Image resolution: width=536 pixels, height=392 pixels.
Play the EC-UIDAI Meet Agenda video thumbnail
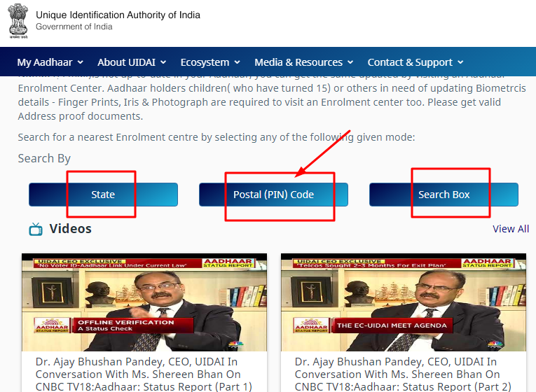point(404,302)
